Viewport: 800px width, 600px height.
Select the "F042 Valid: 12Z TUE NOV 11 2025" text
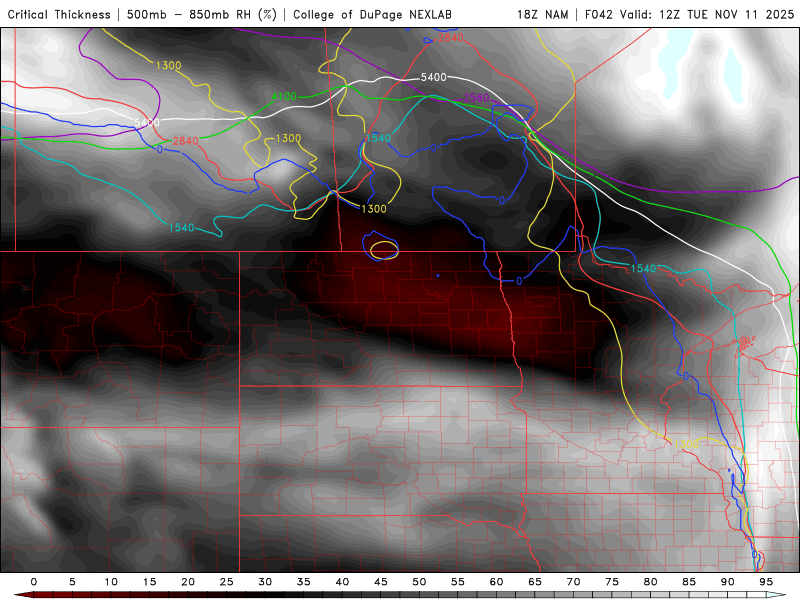(x=690, y=14)
